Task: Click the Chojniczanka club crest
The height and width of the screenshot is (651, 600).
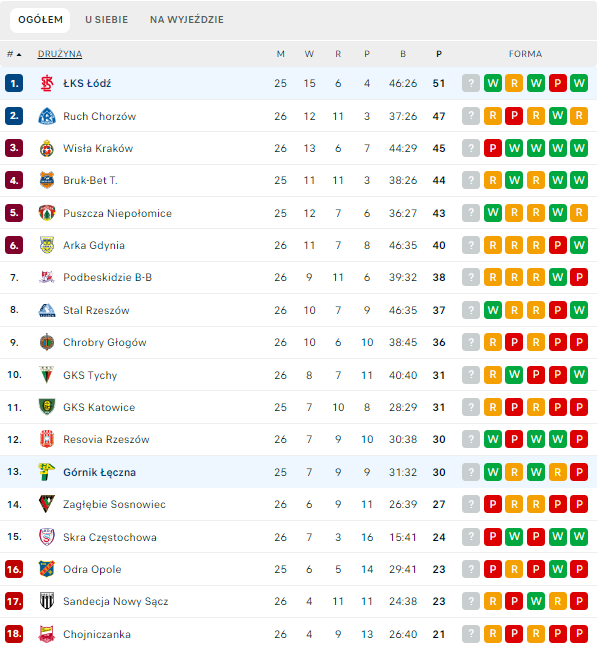Action: [46, 634]
